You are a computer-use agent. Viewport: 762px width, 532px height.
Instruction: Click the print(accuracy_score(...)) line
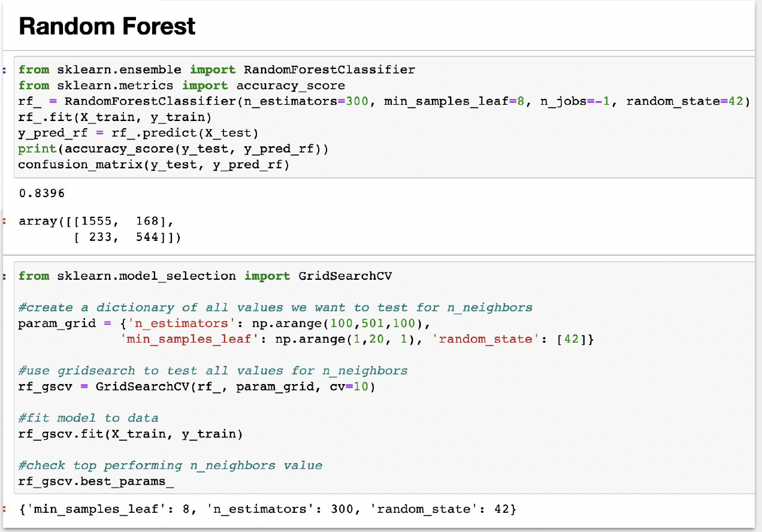[174, 148]
